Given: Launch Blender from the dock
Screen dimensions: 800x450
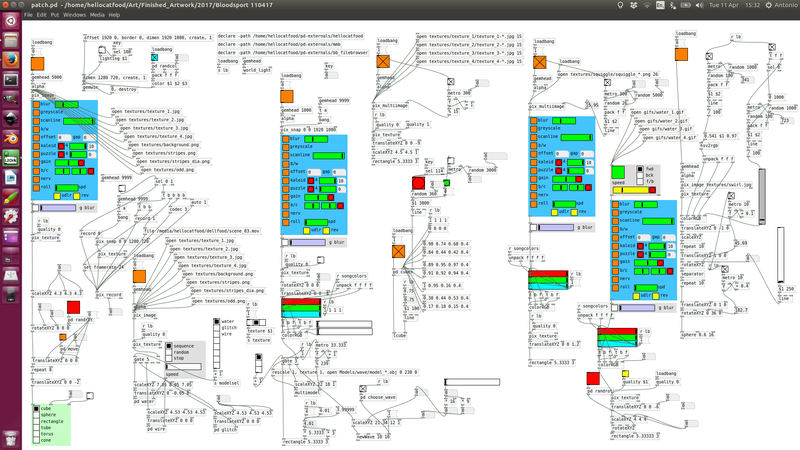Looking at the screenshot, I should click(11, 138).
